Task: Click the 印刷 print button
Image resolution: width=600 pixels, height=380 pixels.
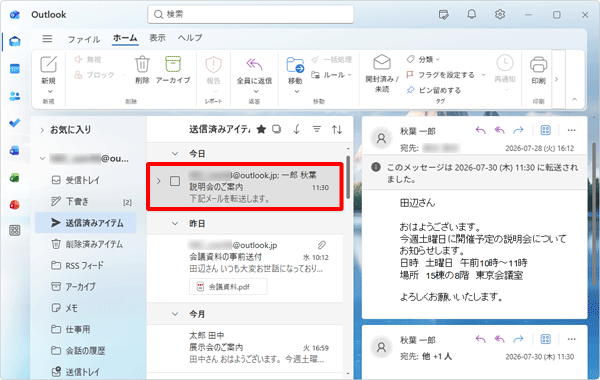Action: pos(538,70)
